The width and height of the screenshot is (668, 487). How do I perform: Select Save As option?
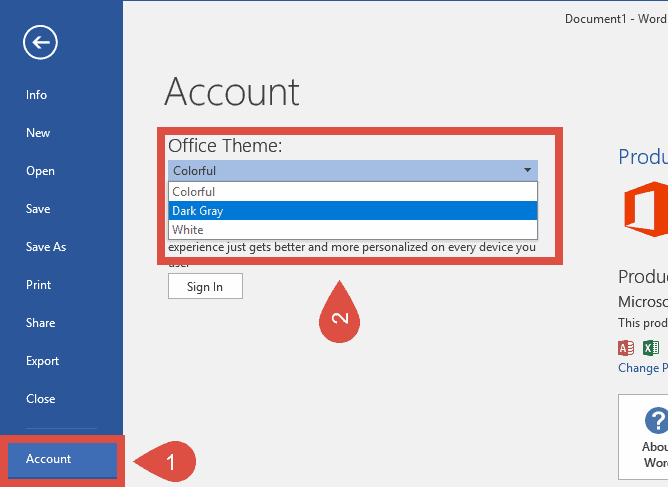click(x=46, y=247)
